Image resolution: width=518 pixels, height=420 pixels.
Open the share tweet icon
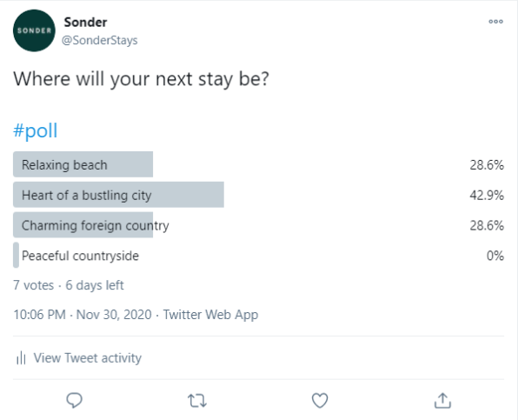(x=442, y=400)
